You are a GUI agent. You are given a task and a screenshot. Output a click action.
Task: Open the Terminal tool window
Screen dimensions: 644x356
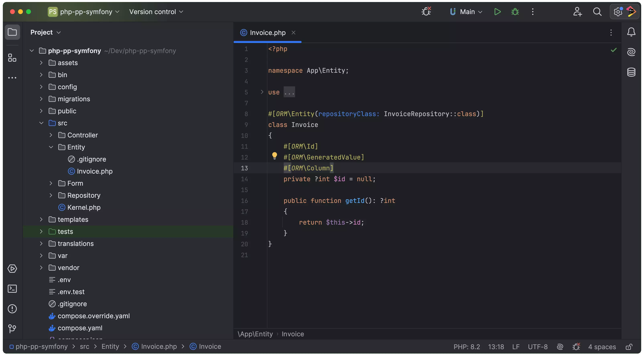12,289
